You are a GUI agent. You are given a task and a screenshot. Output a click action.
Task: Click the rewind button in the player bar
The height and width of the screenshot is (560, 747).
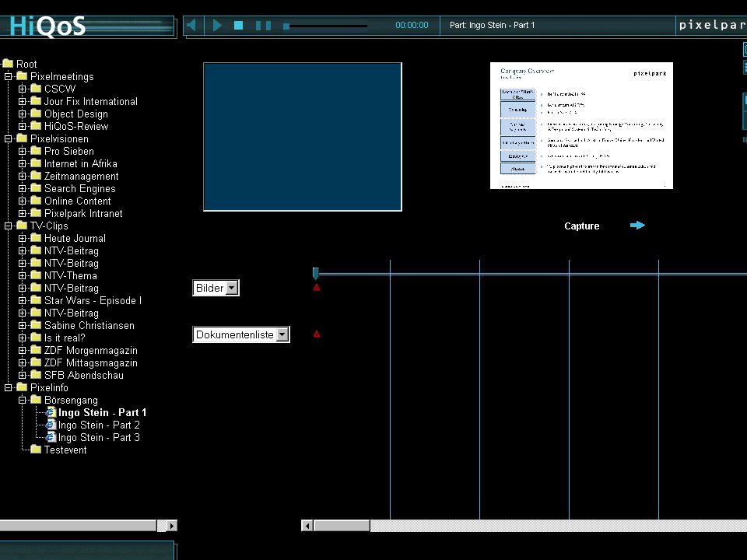pos(191,25)
